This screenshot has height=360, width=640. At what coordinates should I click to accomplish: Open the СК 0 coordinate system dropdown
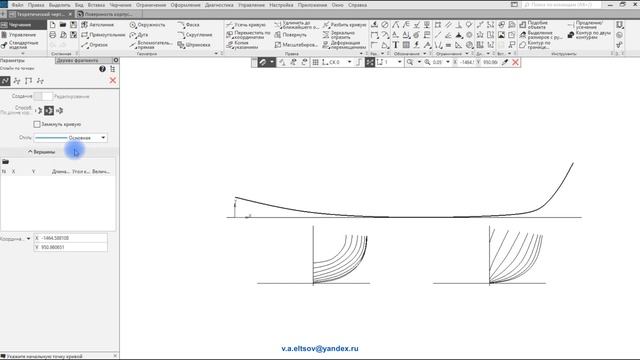coord(349,62)
